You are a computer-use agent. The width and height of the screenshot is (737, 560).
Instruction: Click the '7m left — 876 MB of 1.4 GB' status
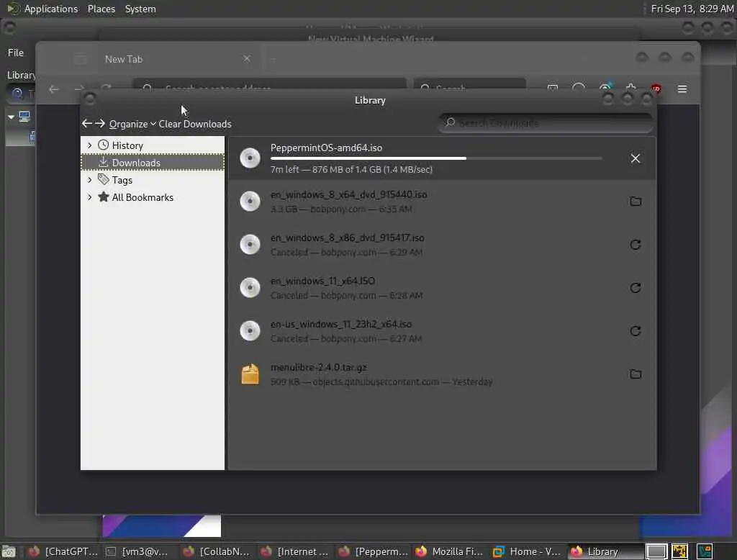pos(351,170)
